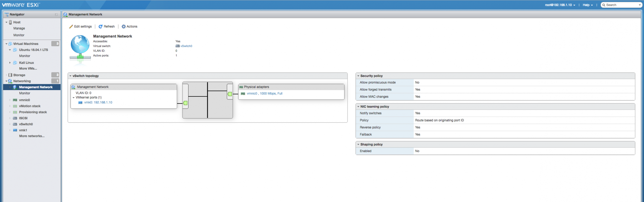Click the Physical adapters header icon

point(241,87)
